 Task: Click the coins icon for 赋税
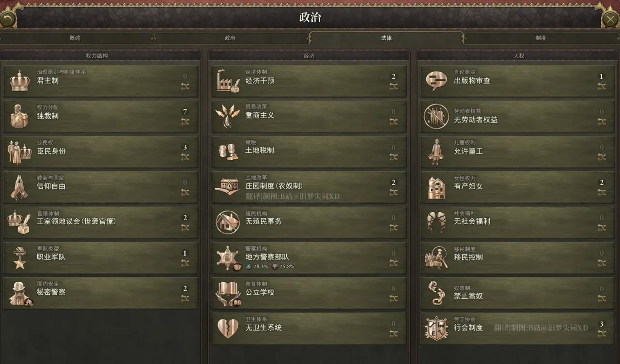(228, 151)
